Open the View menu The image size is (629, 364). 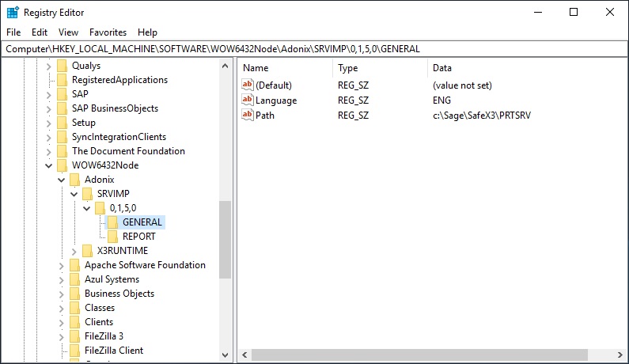(x=68, y=32)
